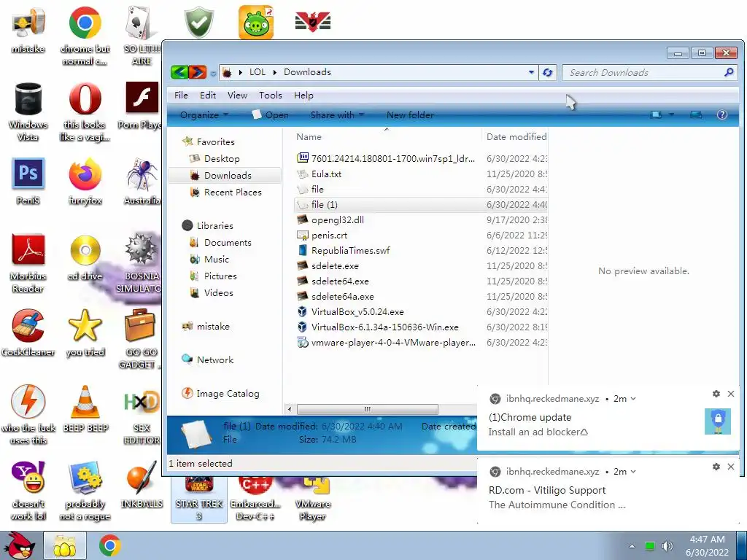Screen dimensions: 747x560
Task: Open the green shield desktop icon
Action: [x=198, y=22]
